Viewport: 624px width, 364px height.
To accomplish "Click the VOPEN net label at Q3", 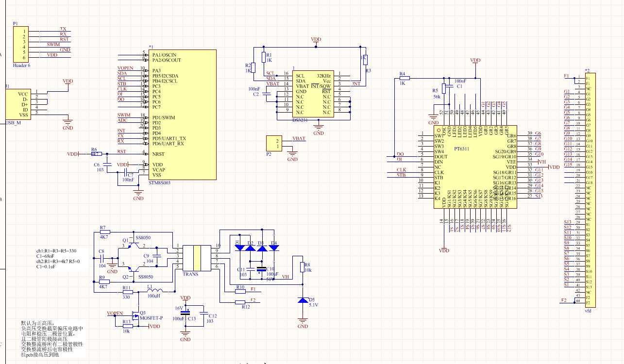I will (115, 314).
